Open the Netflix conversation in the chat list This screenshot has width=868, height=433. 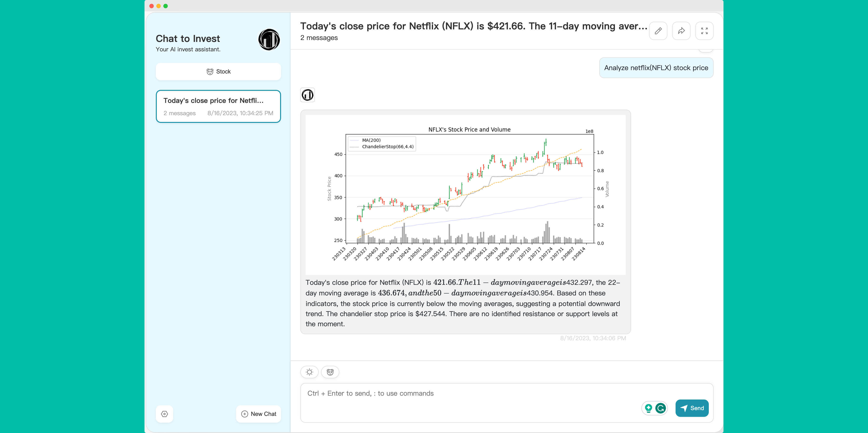218,106
